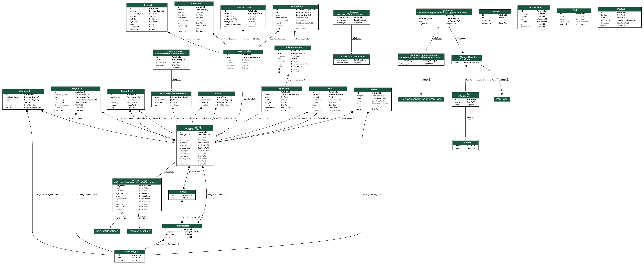The height and width of the screenshot is (264, 644).
Task: Select the profile_image field in Client
Action: (x=195, y=159)
